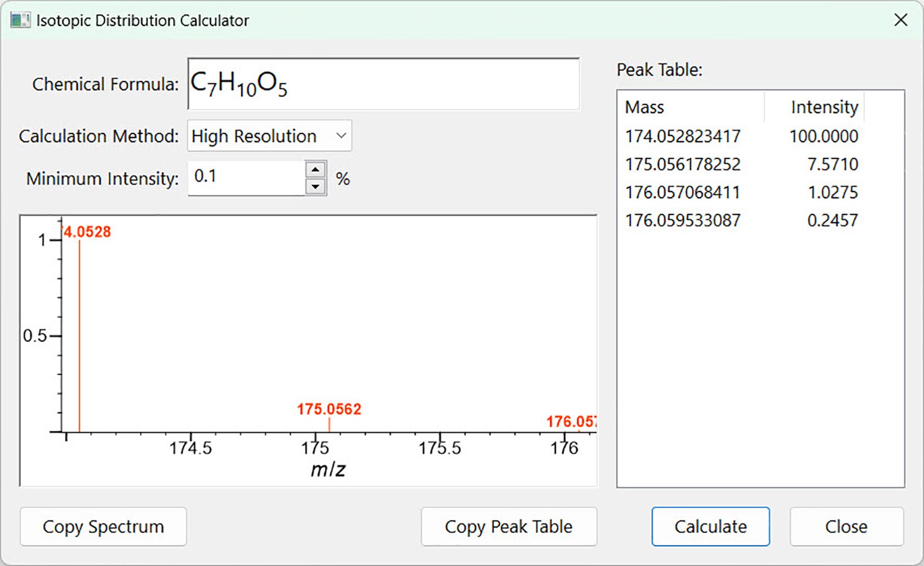Click the Close button at bottom right
This screenshot has height=566, width=924.
click(846, 527)
